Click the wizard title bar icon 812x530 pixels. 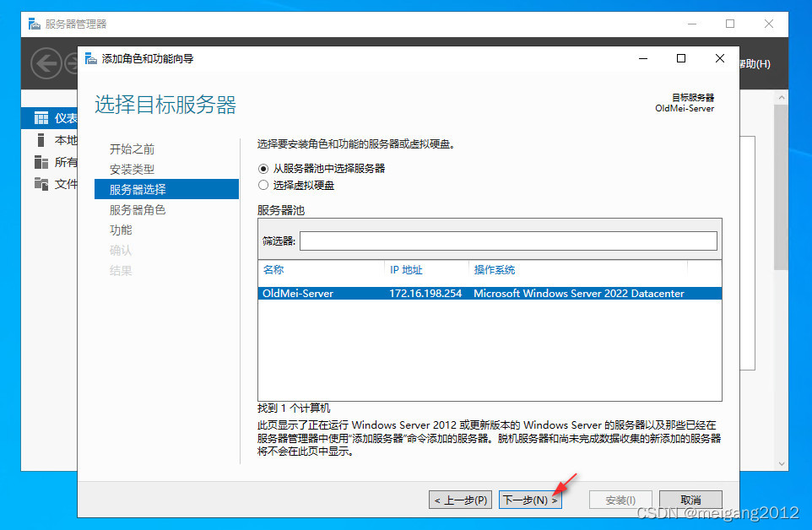click(x=90, y=58)
